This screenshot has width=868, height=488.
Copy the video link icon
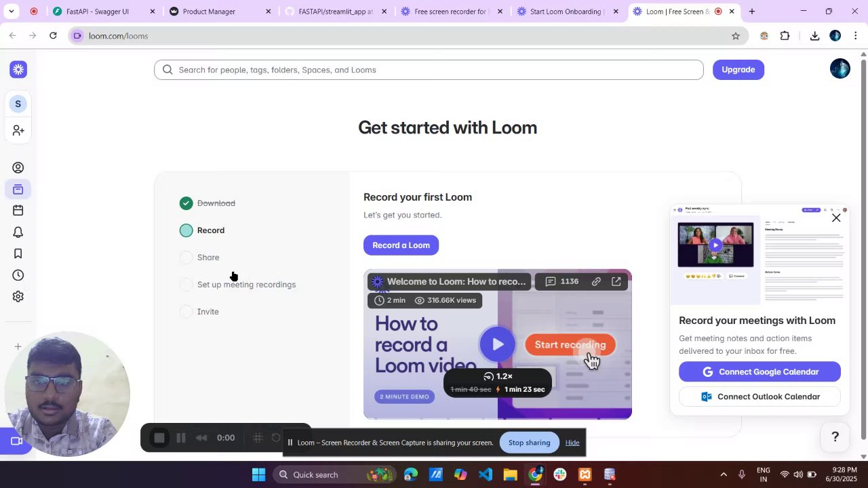(x=596, y=281)
